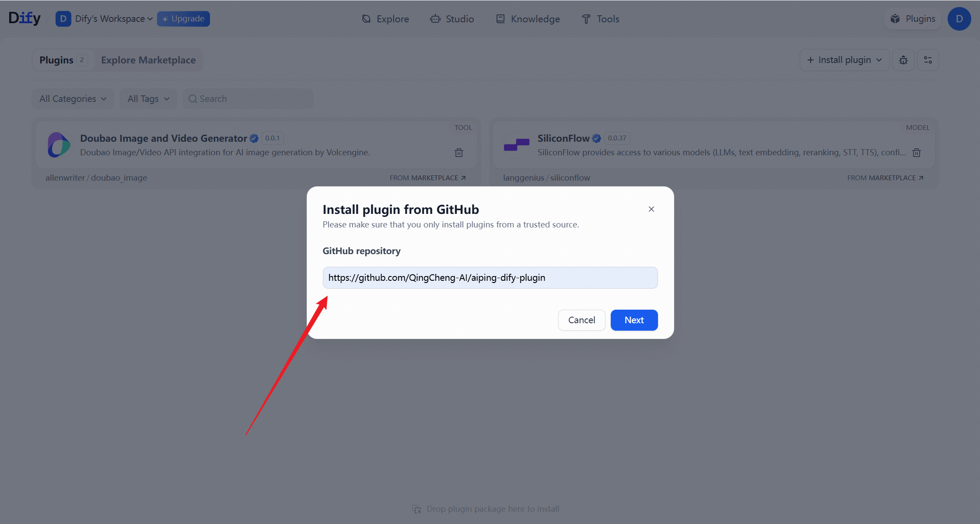Click the blue Upgrade button
This screenshot has width=980, height=524.
183,19
